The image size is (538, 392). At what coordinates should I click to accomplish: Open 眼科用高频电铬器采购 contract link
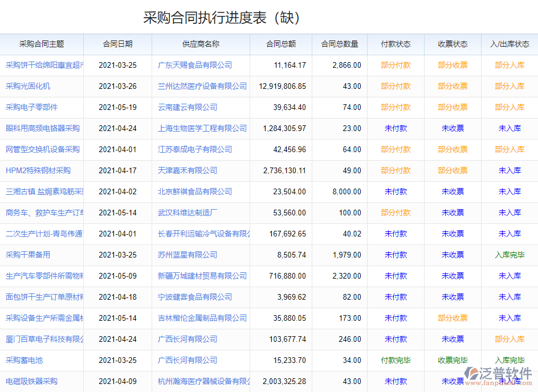click(43, 128)
